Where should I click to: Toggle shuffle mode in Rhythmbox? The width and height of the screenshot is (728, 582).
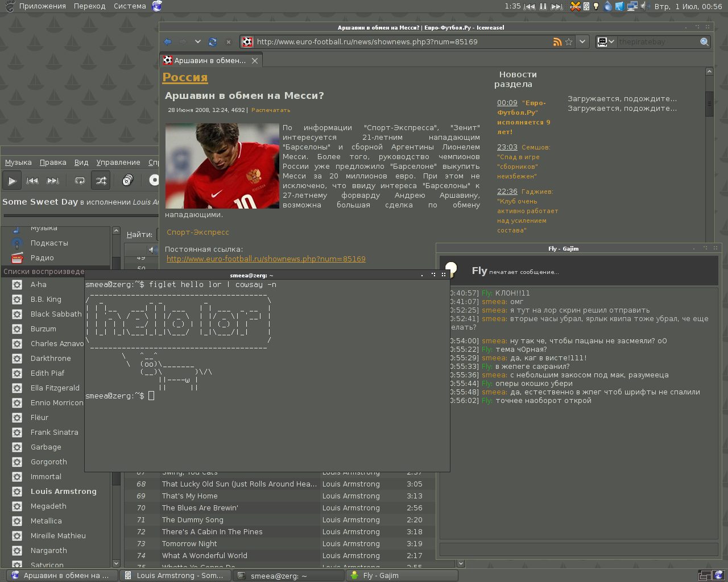[x=101, y=181]
